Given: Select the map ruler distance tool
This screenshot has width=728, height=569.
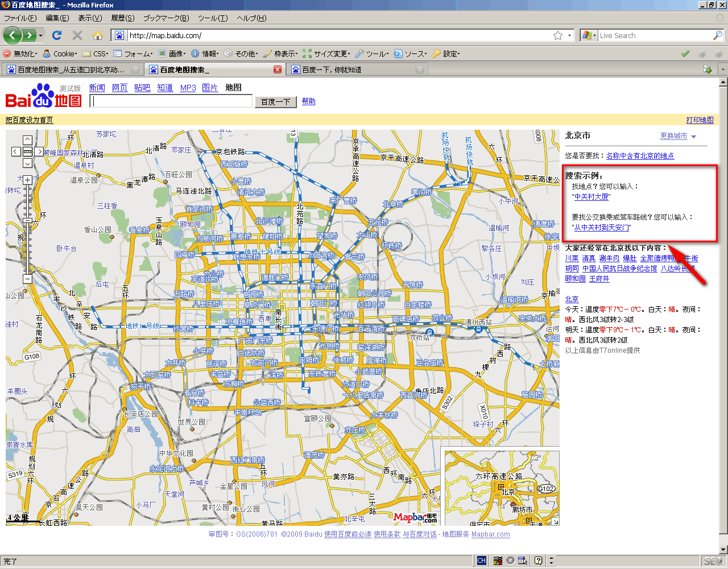Looking at the screenshot, I should (27, 151).
